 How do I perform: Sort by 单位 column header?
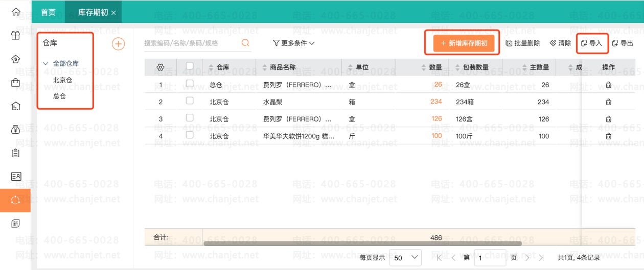tap(358, 67)
